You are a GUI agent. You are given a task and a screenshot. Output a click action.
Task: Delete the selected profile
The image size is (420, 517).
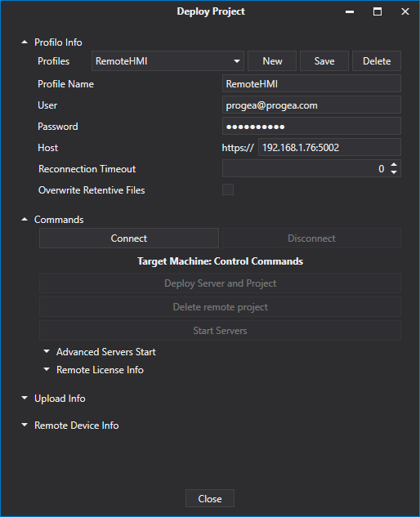(x=377, y=61)
